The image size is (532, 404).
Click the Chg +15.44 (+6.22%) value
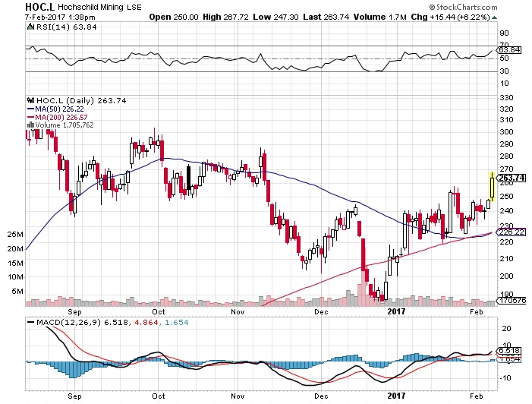coord(451,17)
